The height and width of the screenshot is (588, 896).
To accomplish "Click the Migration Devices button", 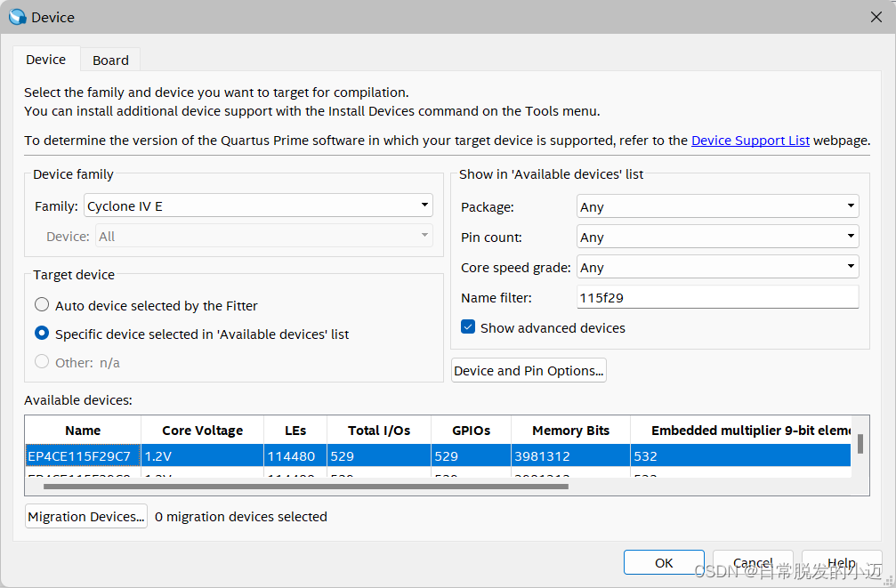I will click(86, 516).
